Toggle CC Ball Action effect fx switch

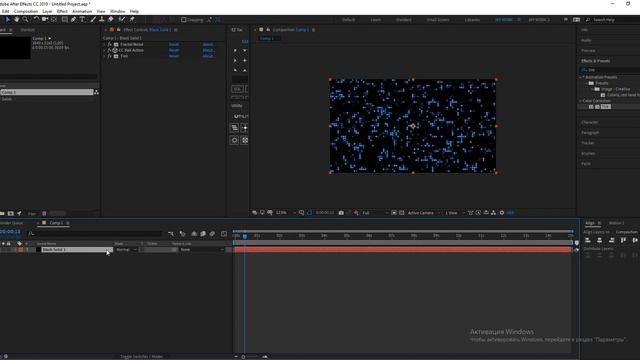click(x=109, y=50)
